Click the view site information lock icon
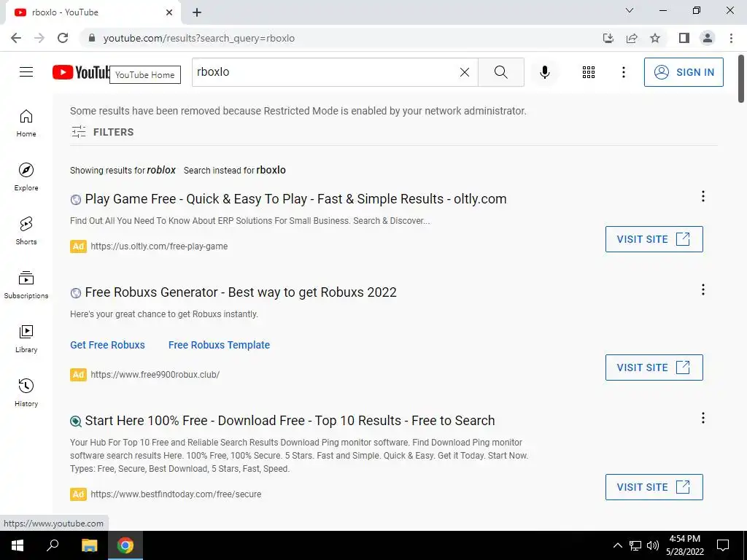Image resolution: width=747 pixels, height=560 pixels. 92,38
